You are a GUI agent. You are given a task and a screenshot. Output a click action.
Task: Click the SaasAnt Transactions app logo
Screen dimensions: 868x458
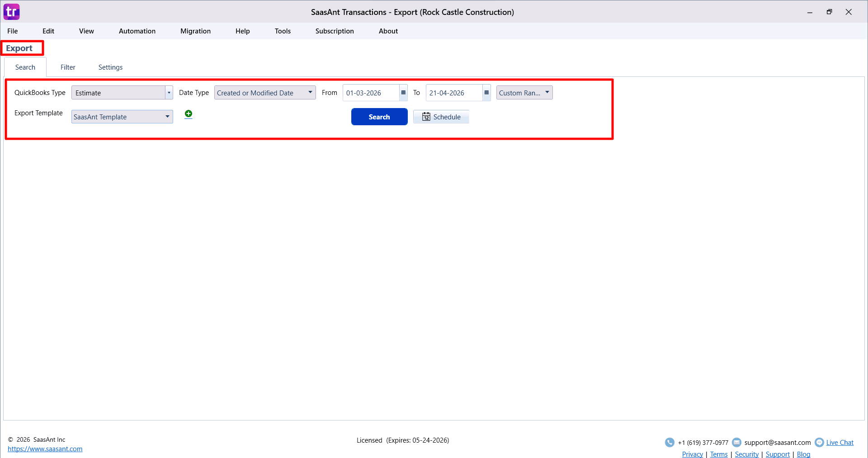pyautogui.click(x=12, y=12)
